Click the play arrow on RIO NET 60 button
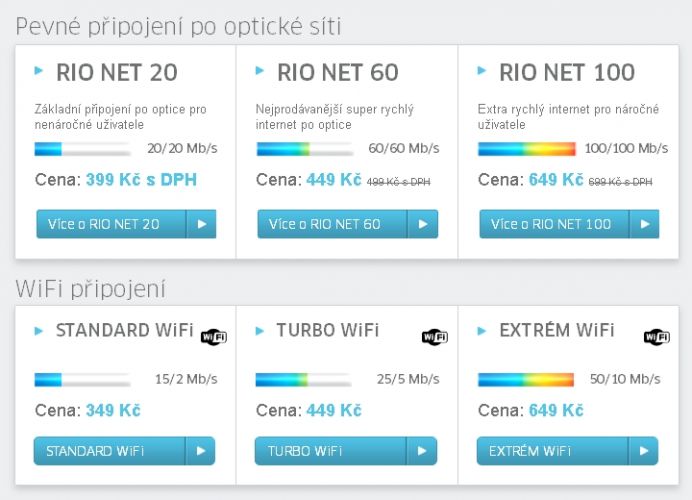The image size is (692, 500). pos(423,224)
